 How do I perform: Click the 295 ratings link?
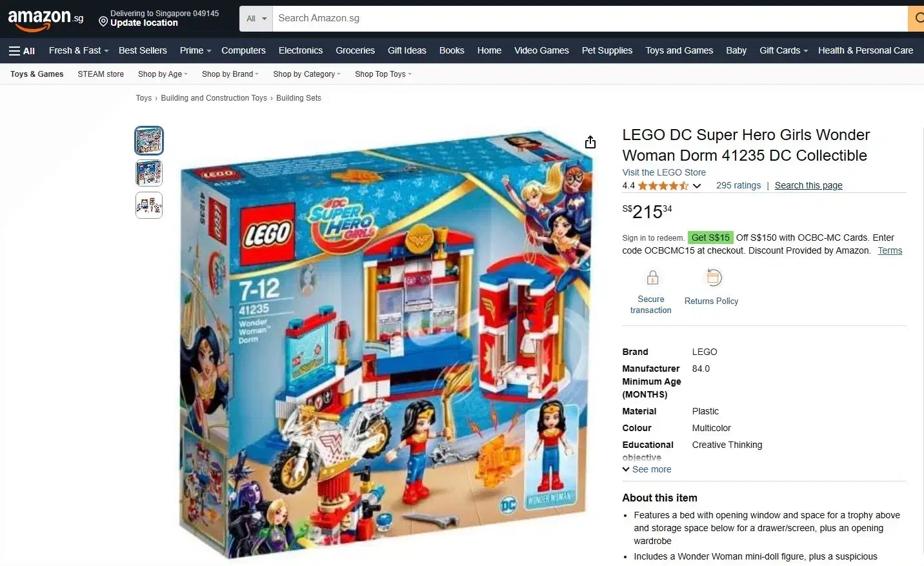pyautogui.click(x=738, y=185)
